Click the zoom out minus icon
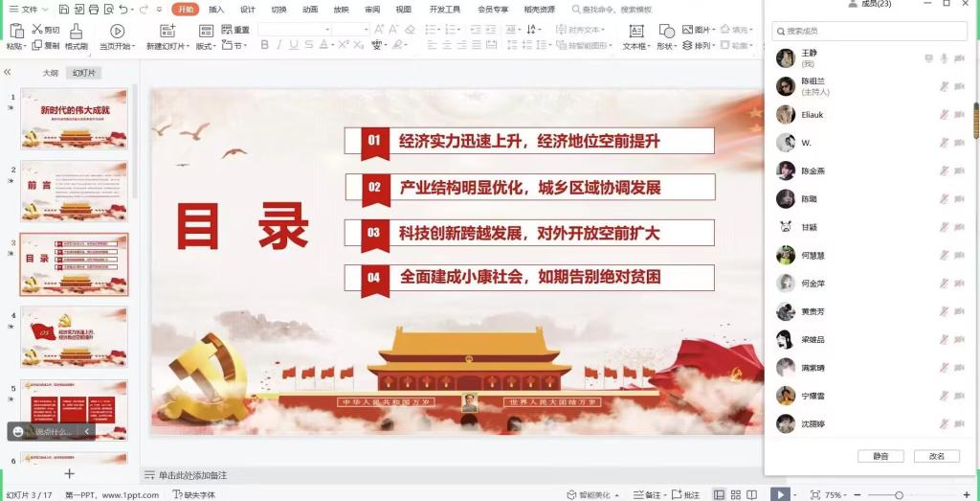Viewport: 980px width, 501px height. (857, 494)
